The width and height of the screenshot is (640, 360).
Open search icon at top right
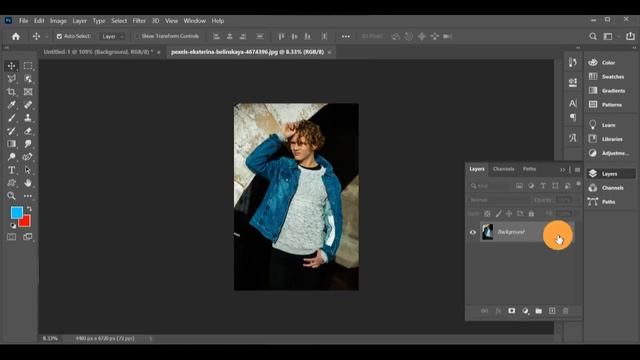click(593, 36)
